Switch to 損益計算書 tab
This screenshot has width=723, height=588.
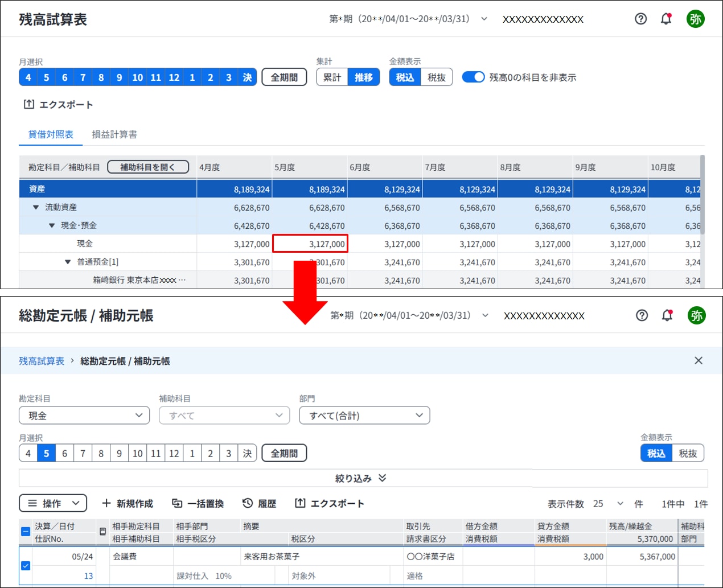coord(114,134)
